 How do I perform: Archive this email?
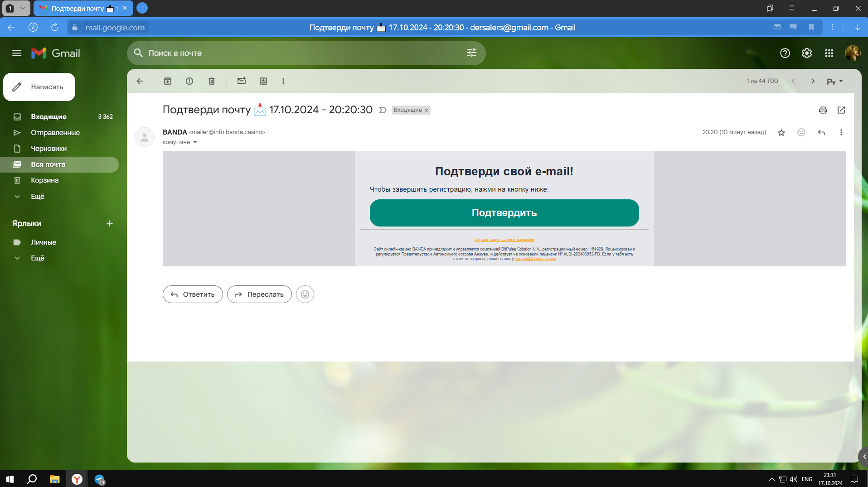pyautogui.click(x=168, y=81)
